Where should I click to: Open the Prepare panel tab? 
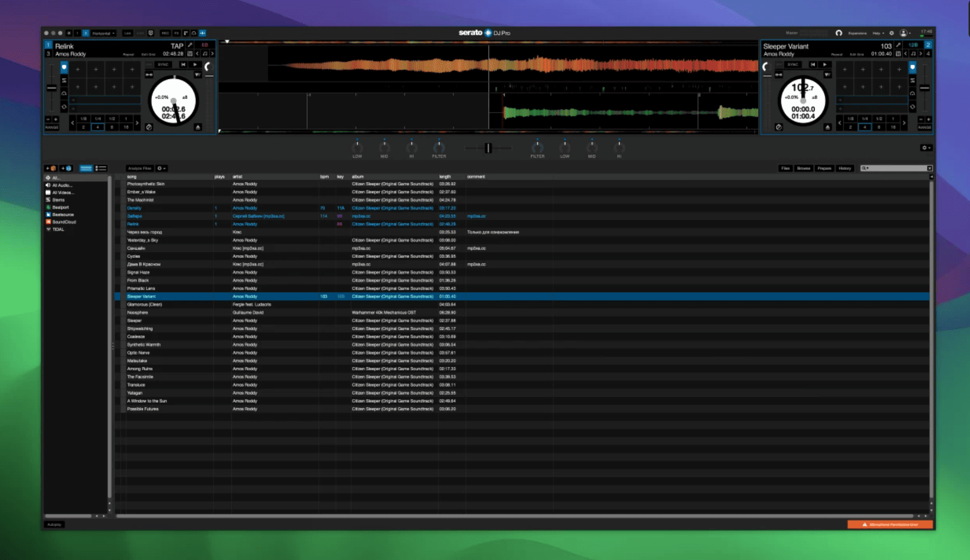824,168
